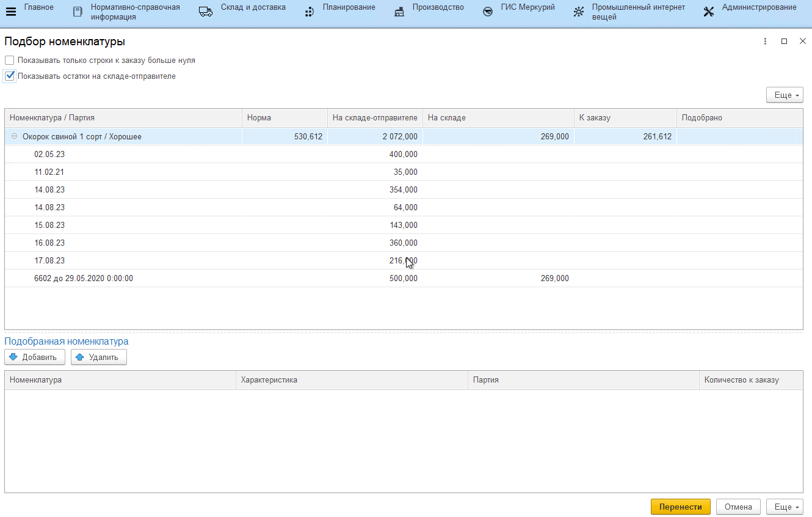Click the Планирование section icon

(x=310, y=12)
